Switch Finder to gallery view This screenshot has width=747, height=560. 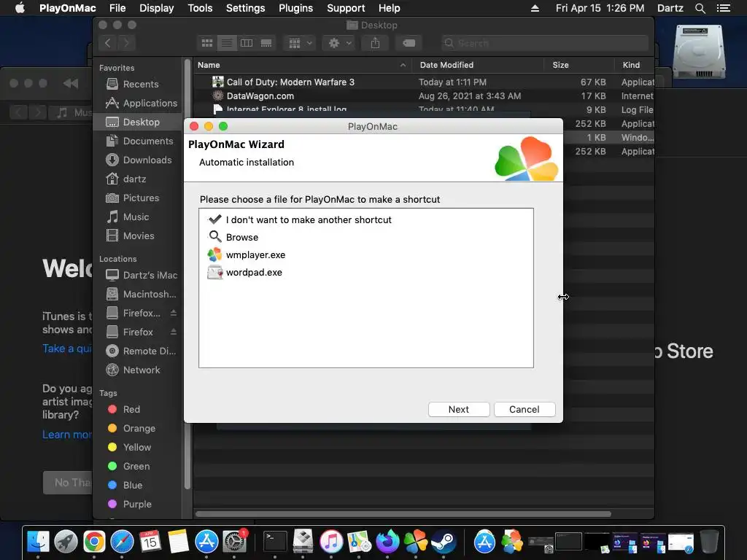[x=266, y=43]
